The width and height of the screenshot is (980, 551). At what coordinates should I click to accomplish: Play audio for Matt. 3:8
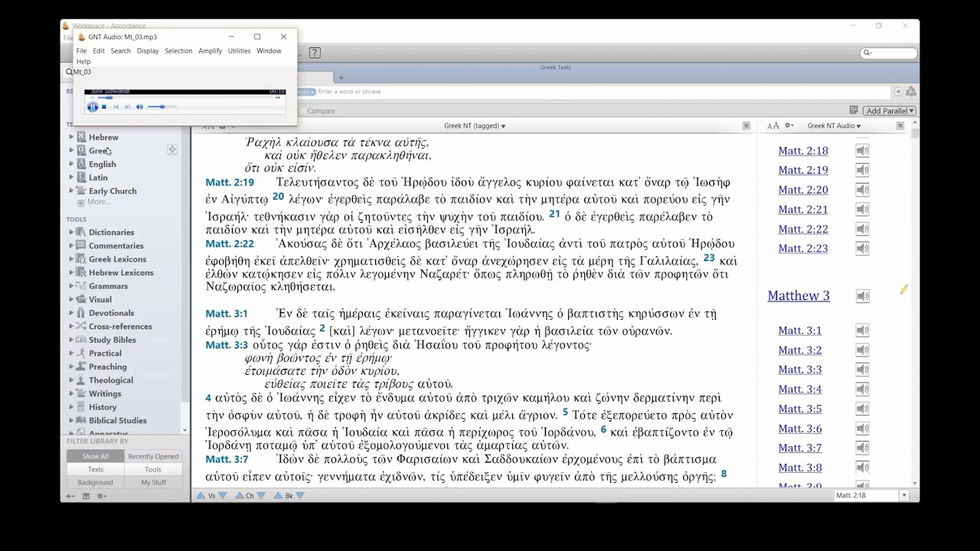tap(862, 468)
